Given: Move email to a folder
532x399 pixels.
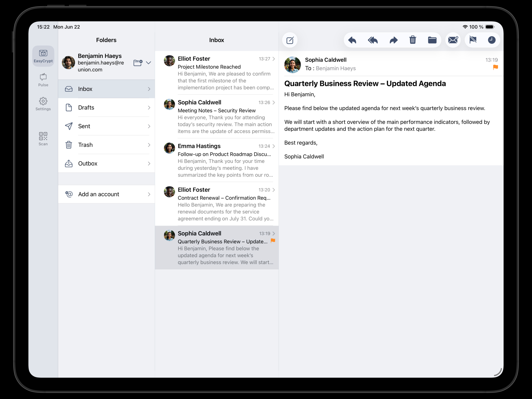Looking at the screenshot, I should tap(432, 40).
